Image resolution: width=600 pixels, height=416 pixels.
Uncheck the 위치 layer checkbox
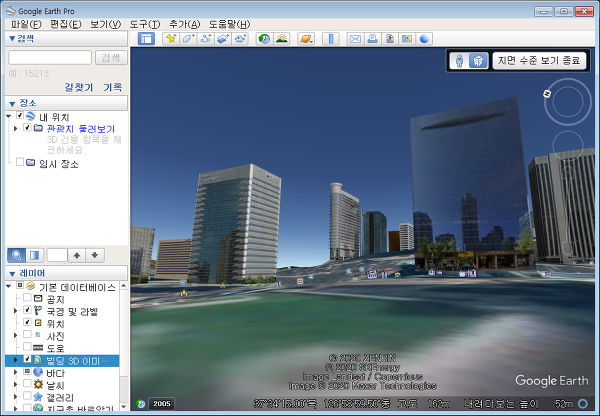[27, 322]
